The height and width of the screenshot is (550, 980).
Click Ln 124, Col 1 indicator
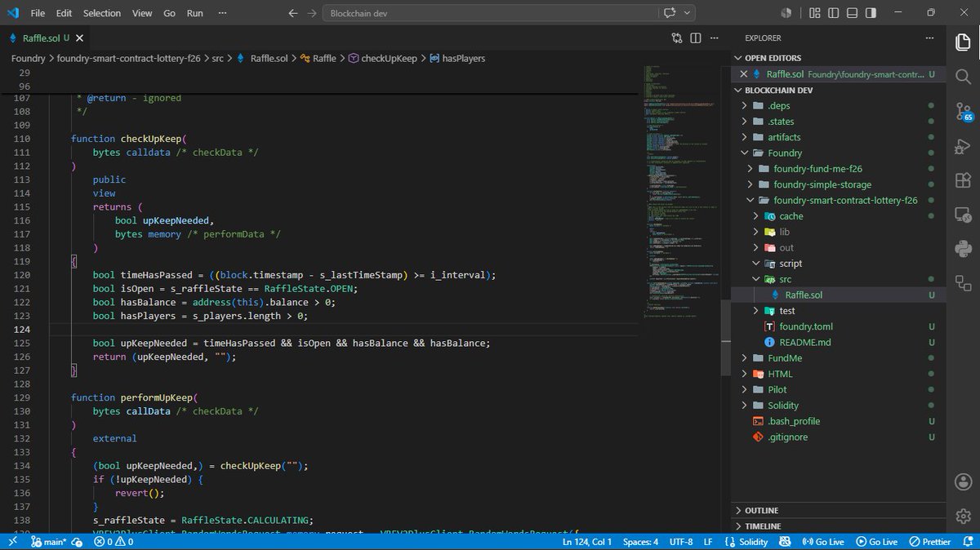[x=588, y=542]
